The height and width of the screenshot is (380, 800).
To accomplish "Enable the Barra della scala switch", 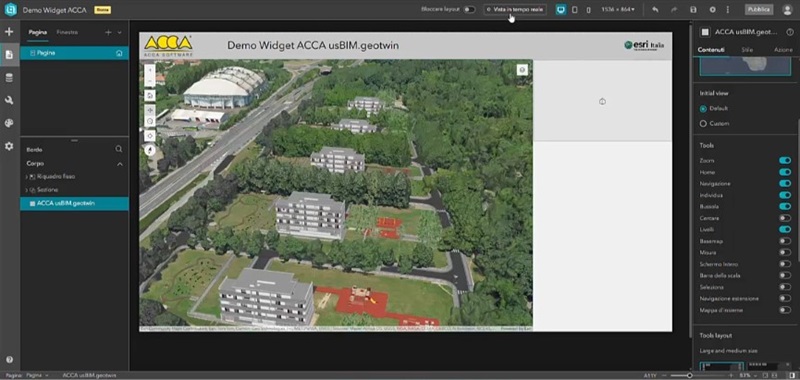I will pyautogui.click(x=785, y=275).
